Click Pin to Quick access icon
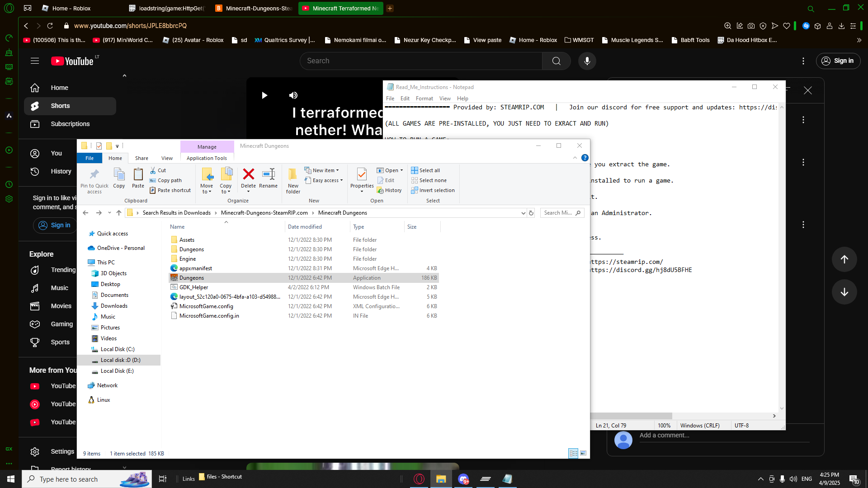The width and height of the screenshot is (868, 488). pos(94,181)
